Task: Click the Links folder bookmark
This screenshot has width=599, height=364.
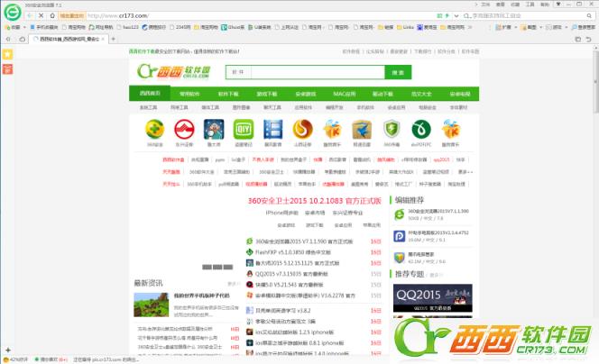Action: coord(405,27)
